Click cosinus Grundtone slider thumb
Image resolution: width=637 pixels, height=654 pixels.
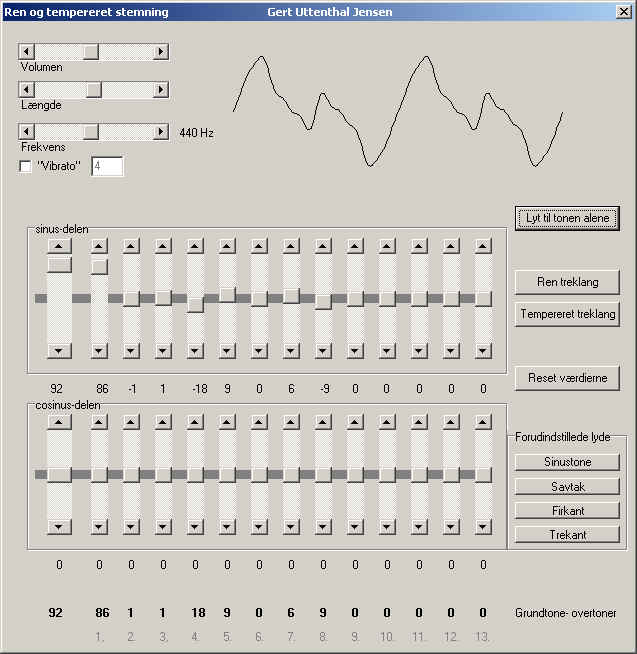59,475
